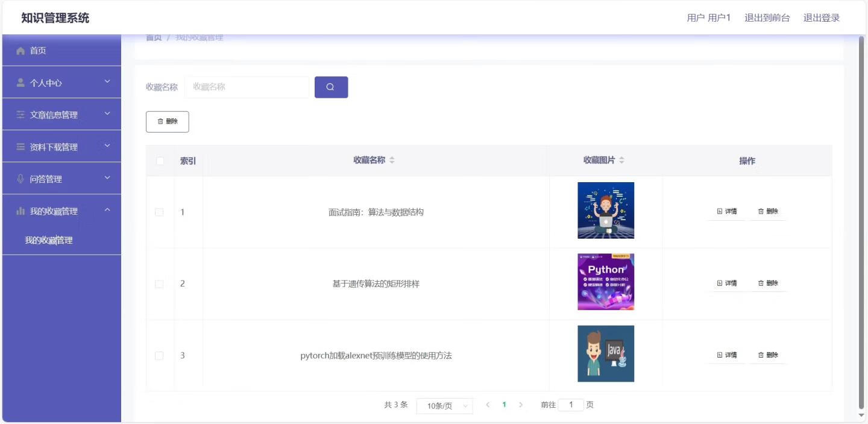Click the 收藏名称 search input field
The width and height of the screenshot is (868, 424).
coord(247,87)
